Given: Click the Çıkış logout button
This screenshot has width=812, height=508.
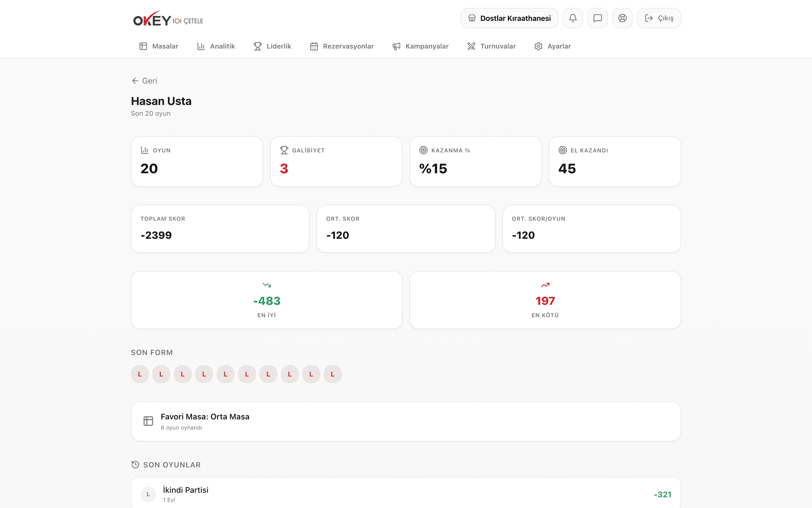Looking at the screenshot, I should (659, 18).
